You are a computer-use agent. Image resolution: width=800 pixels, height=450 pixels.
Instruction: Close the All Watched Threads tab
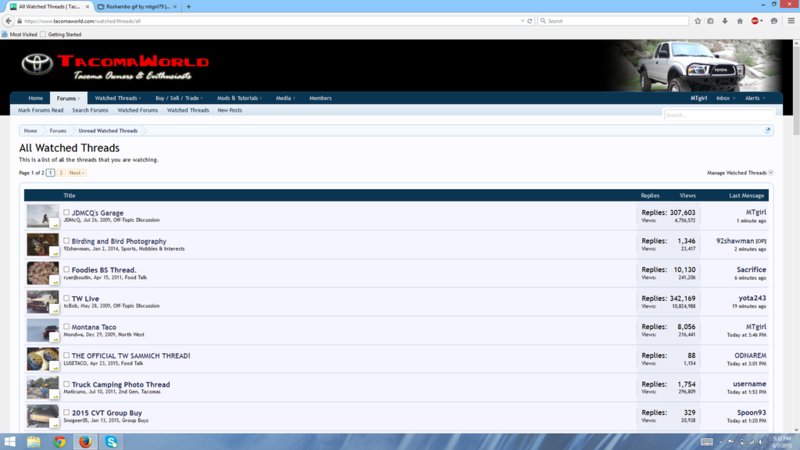[x=87, y=7]
